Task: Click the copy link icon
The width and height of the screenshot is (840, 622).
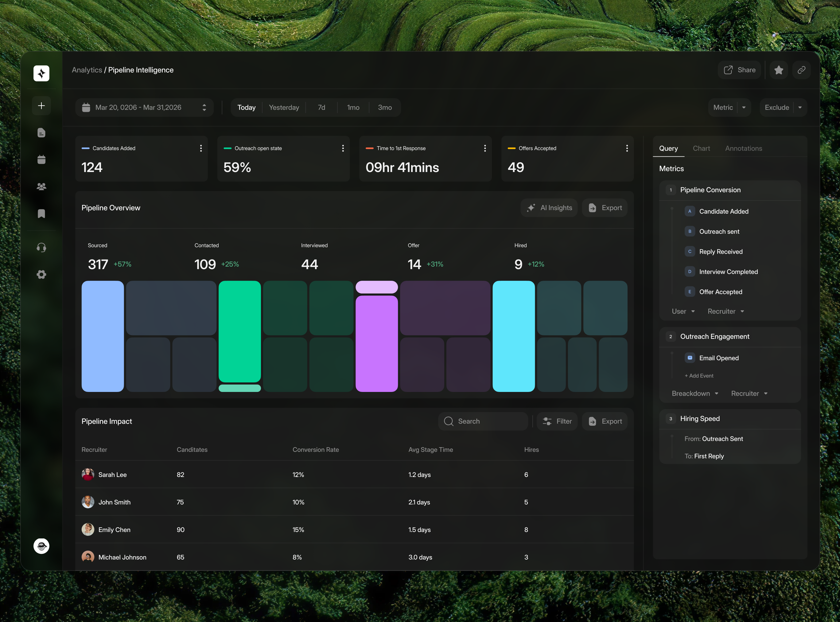Action: pyautogui.click(x=801, y=70)
